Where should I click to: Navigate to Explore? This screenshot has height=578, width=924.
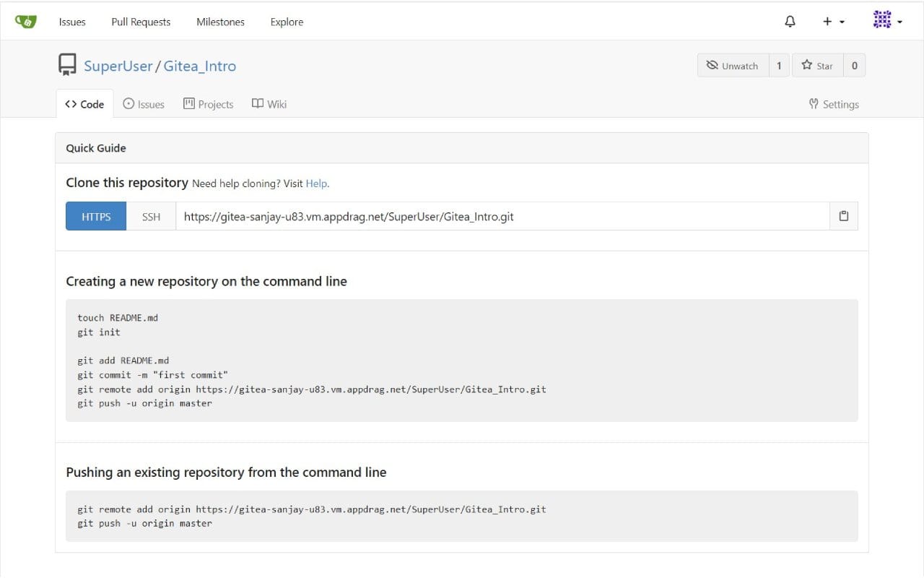tap(287, 22)
